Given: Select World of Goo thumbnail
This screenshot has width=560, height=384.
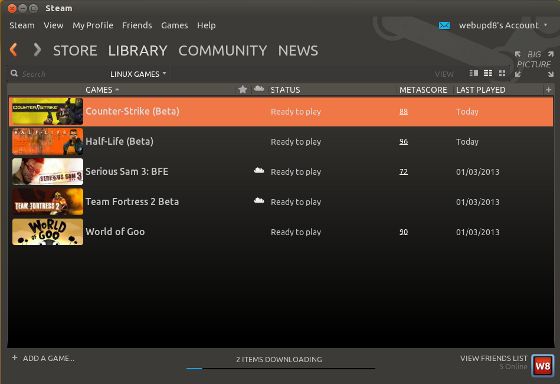Looking at the screenshot, I should point(48,232).
